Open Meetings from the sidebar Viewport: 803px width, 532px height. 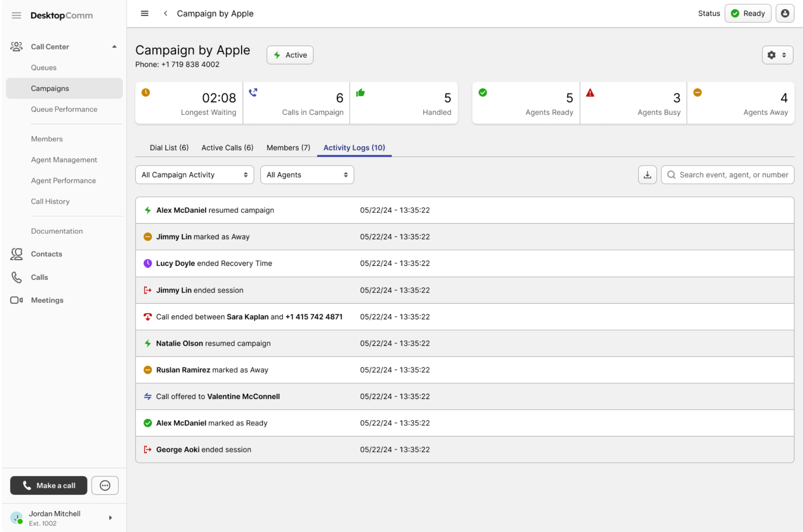pyautogui.click(x=47, y=300)
